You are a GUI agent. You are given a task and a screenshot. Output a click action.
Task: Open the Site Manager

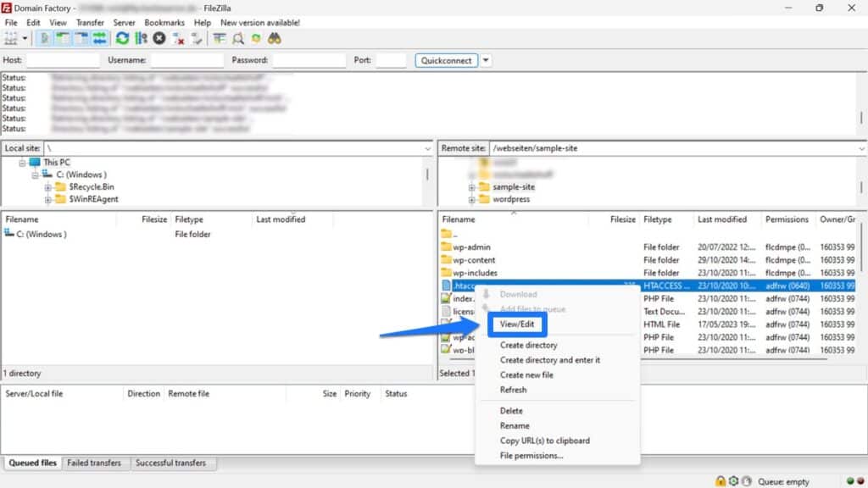12,36
